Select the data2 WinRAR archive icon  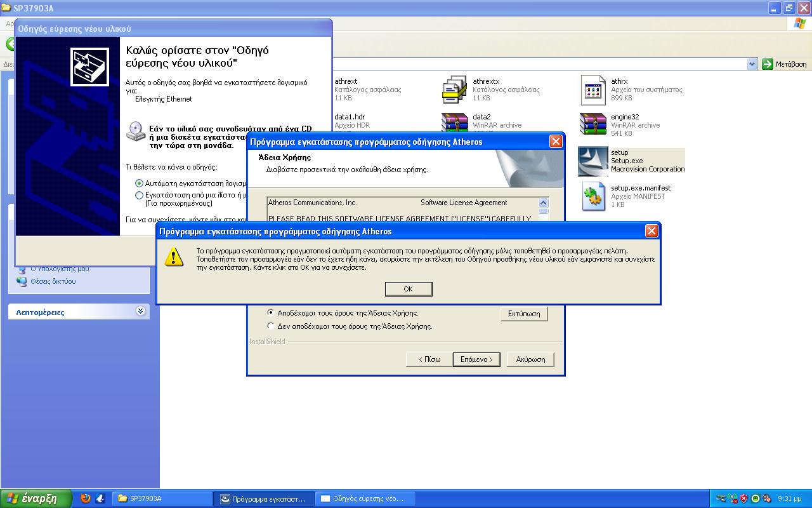(x=455, y=122)
